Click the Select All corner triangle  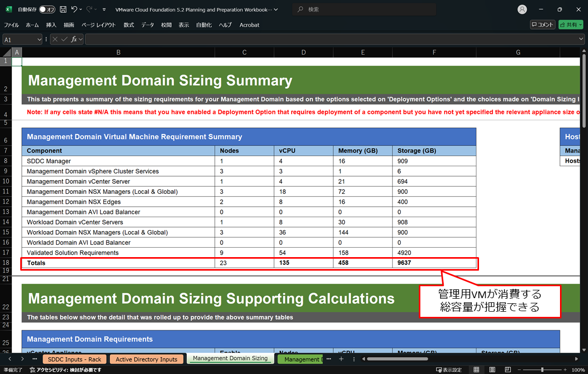(x=6, y=52)
